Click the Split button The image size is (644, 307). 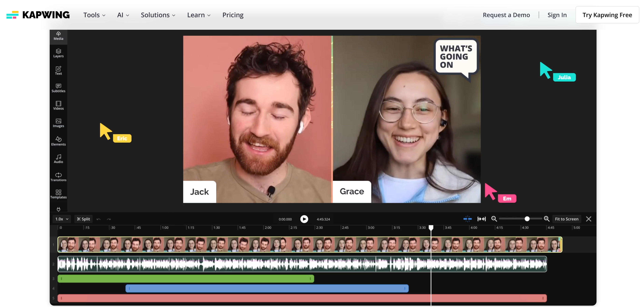(x=84, y=219)
